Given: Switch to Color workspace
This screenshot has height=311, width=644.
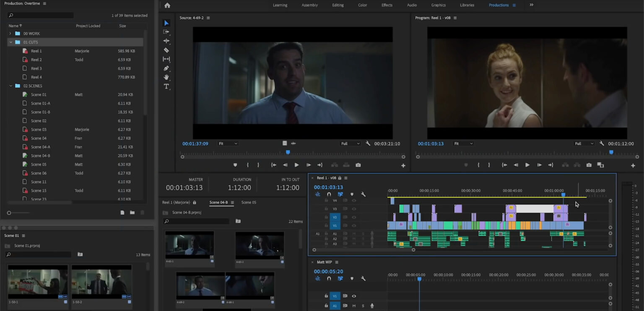Looking at the screenshot, I should (x=362, y=5).
